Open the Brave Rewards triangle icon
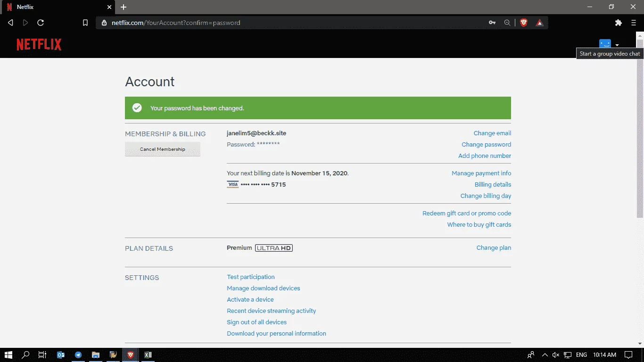 click(x=539, y=23)
